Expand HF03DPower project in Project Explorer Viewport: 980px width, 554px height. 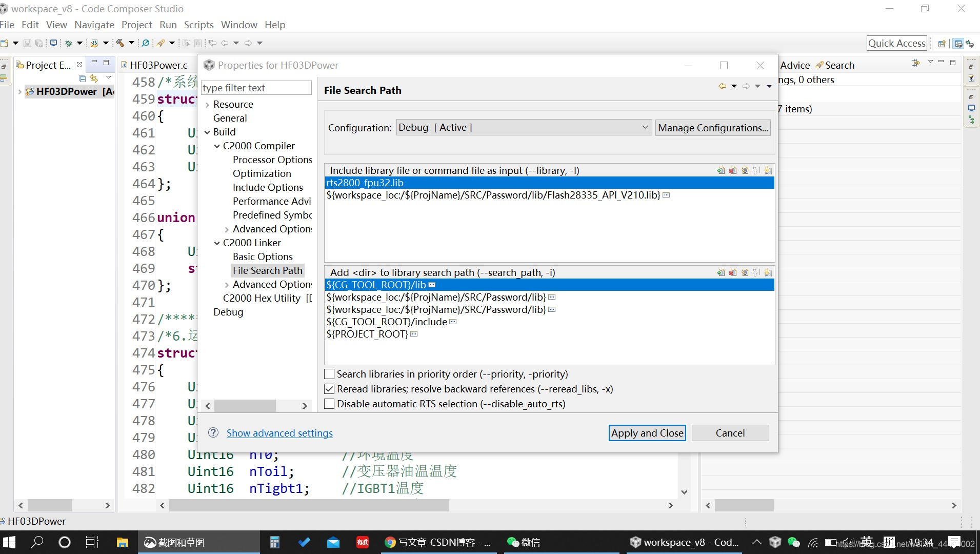19,92
